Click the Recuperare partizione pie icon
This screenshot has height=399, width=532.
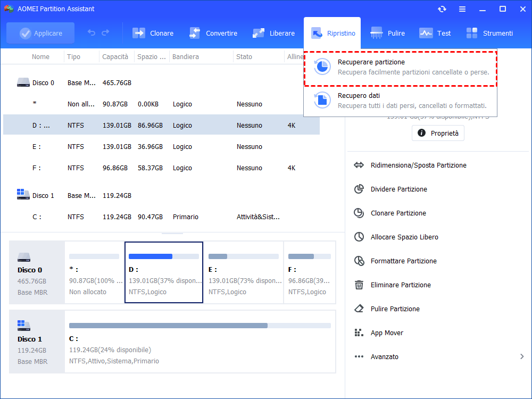(322, 66)
